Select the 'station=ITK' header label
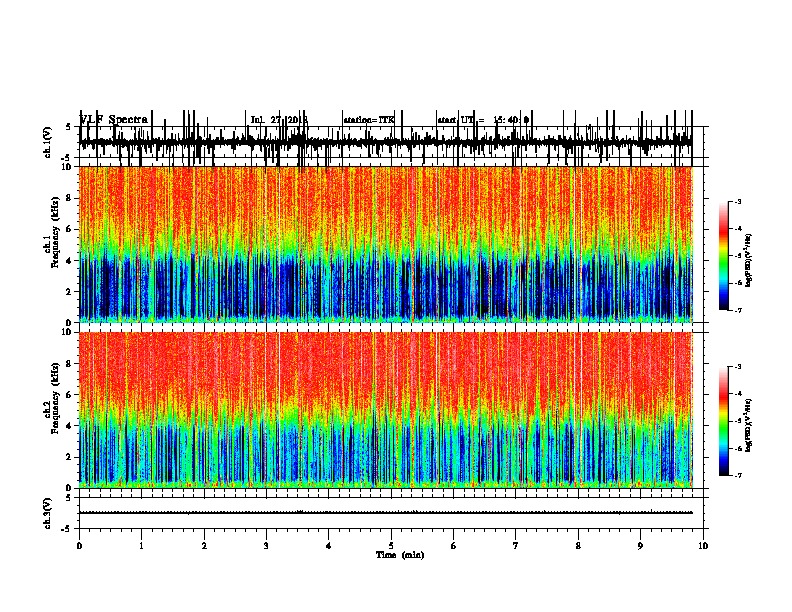This screenshot has height=612, width=792. point(369,120)
